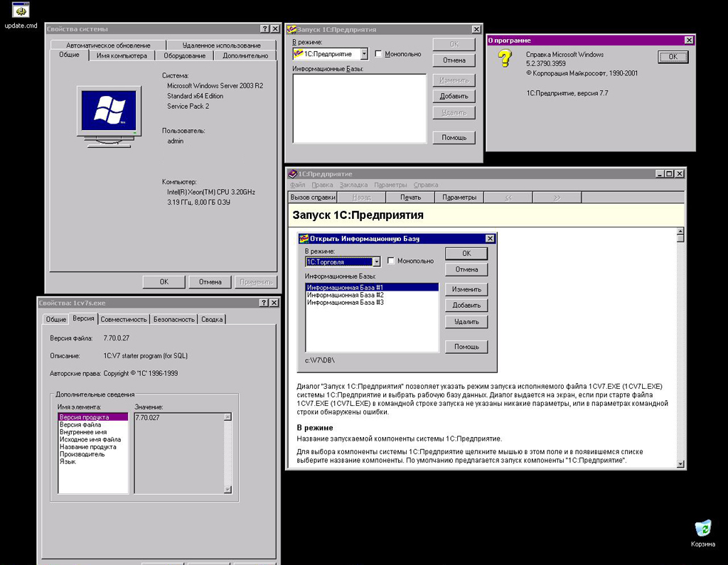
Task: Toggle Монопольно checkbox in Запуск 1С:Предприятия
Action: click(x=378, y=54)
